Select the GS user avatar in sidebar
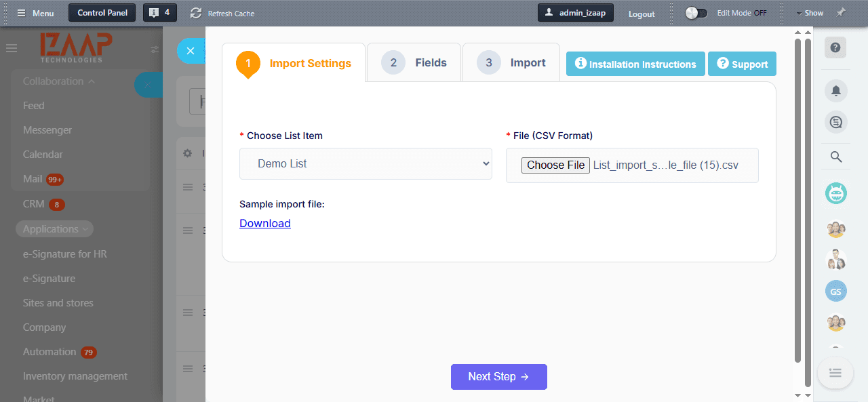Viewport: 868px width, 402px height. point(835,291)
